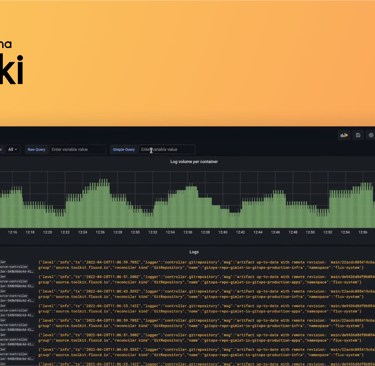The width and height of the screenshot is (375, 366).
Task: Click the 12:56 time axis label
Action: coord(363,232)
